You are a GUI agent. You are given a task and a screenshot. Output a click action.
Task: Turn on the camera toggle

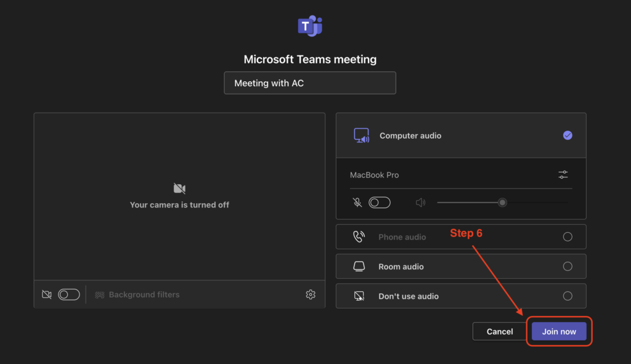[x=68, y=295]
